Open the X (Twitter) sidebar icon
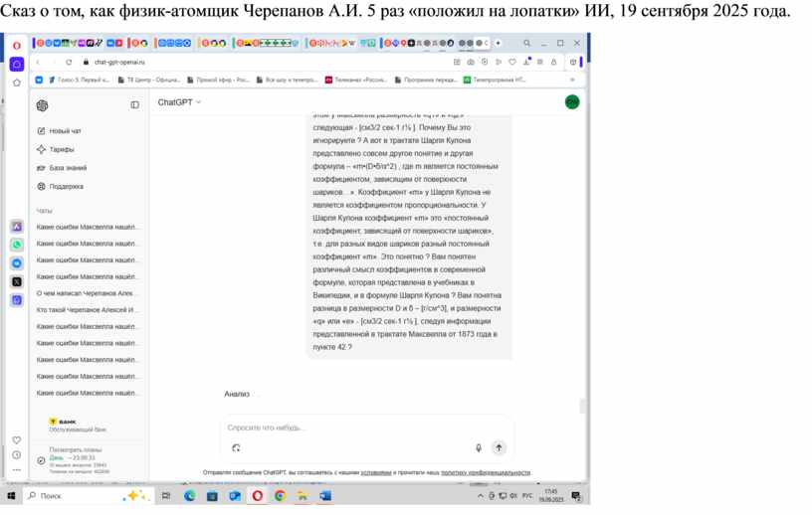The image size is (812, 515). tap(17, 281)
